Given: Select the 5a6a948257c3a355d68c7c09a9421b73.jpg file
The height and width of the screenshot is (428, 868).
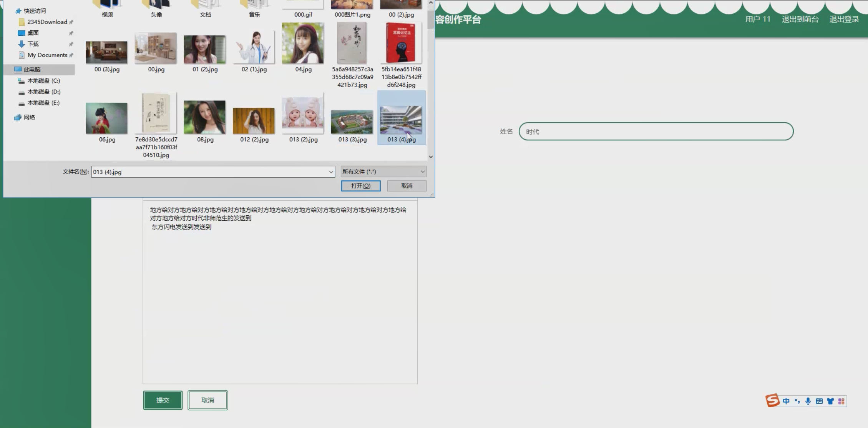Looking at the screenshot, I should 352,43.
